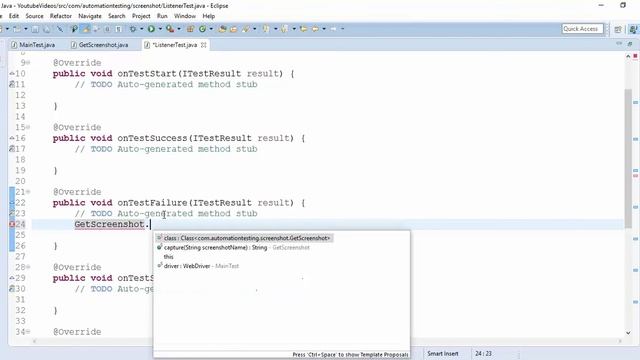Close the ListenerTest.java tab
The height and width of the screenshot is (360, 640).
click(x=204, y=45)
